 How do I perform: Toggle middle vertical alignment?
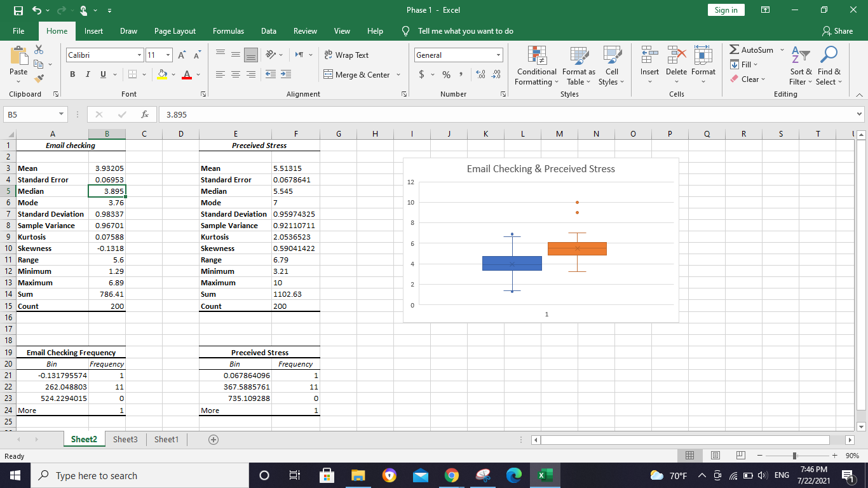coord(235,55)
